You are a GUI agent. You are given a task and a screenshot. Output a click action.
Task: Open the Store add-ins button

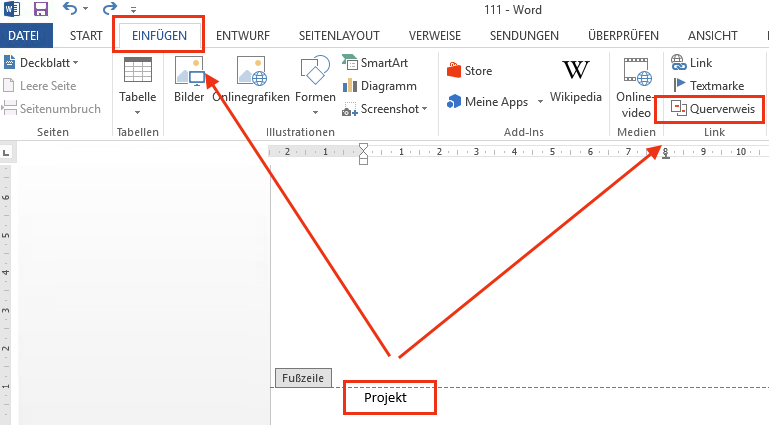tap(468, 71)
